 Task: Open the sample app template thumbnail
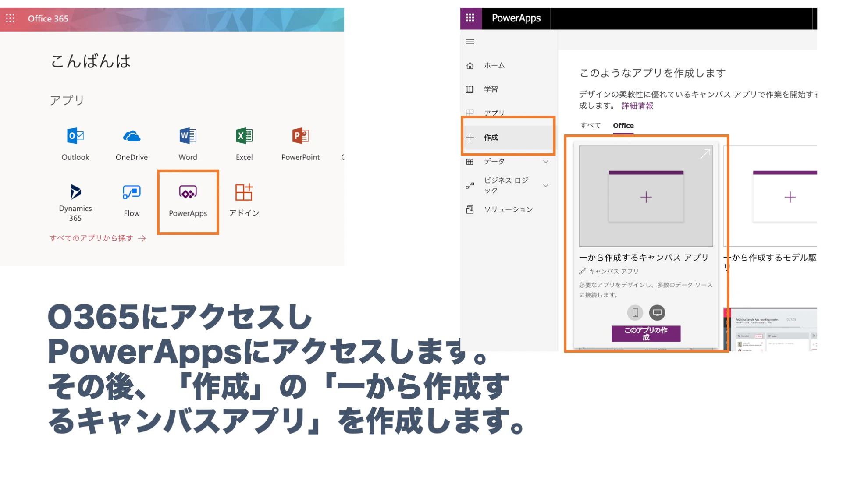[x=770, y=329]
